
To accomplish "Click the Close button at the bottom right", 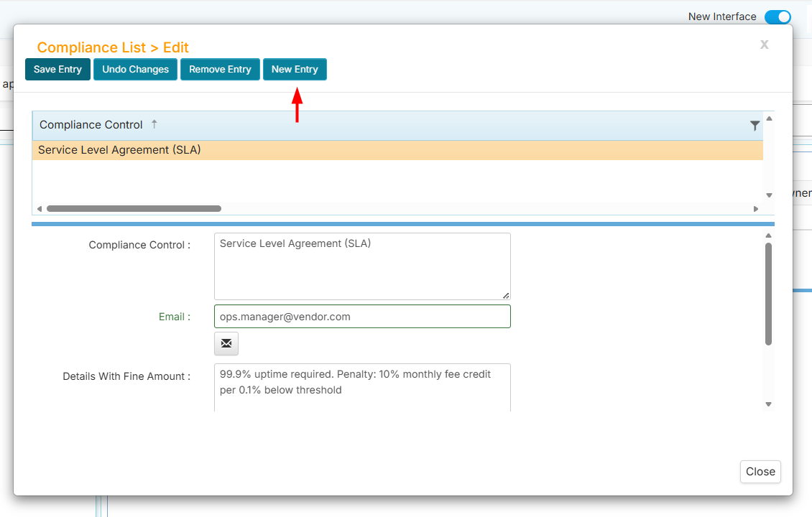I will (760, 472).
